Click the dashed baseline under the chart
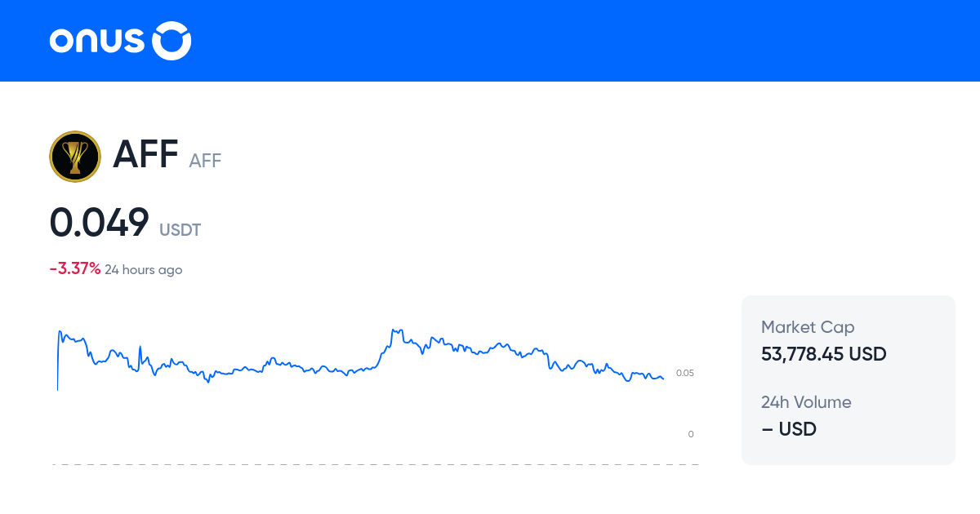This screenshot has height=514, width=980. pos(376,465)
